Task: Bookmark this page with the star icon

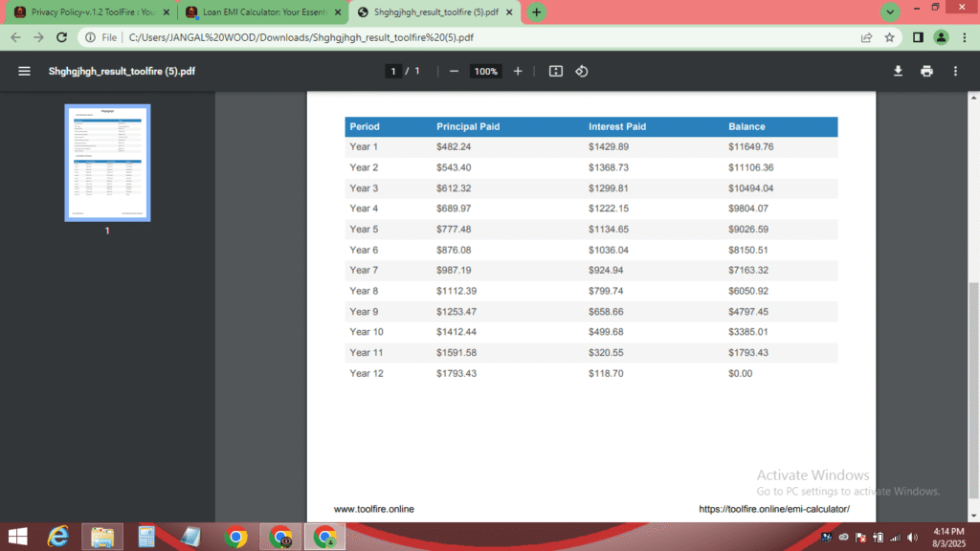Action: coord(890,37)
